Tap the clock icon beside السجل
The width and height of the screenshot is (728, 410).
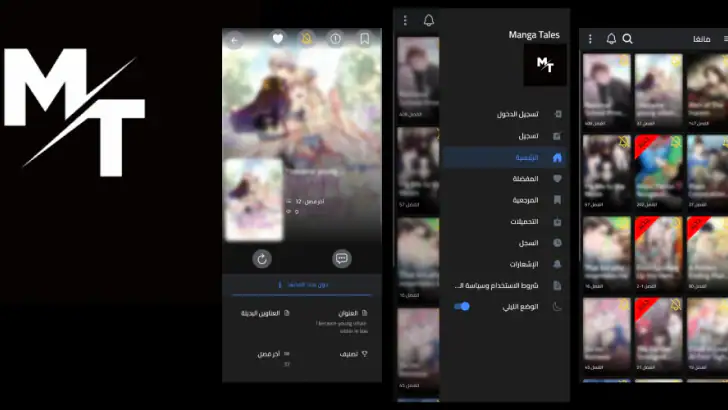pos(557,243)
